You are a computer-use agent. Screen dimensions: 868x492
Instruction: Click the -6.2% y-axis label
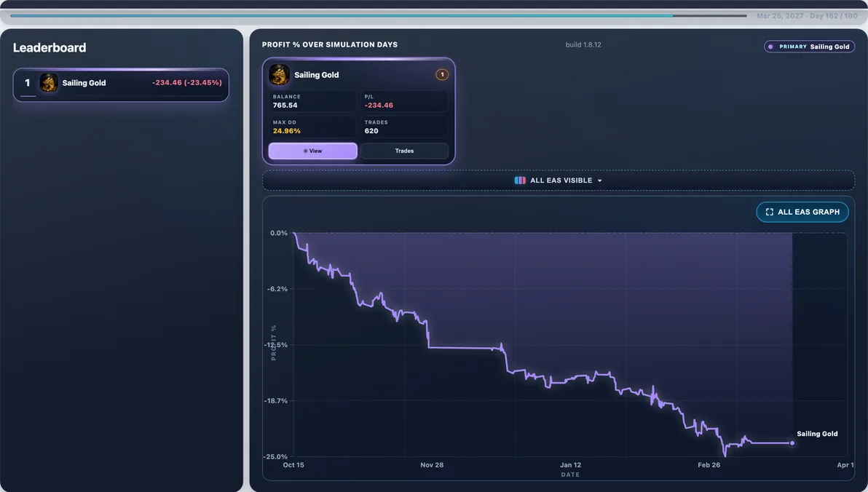277,289
